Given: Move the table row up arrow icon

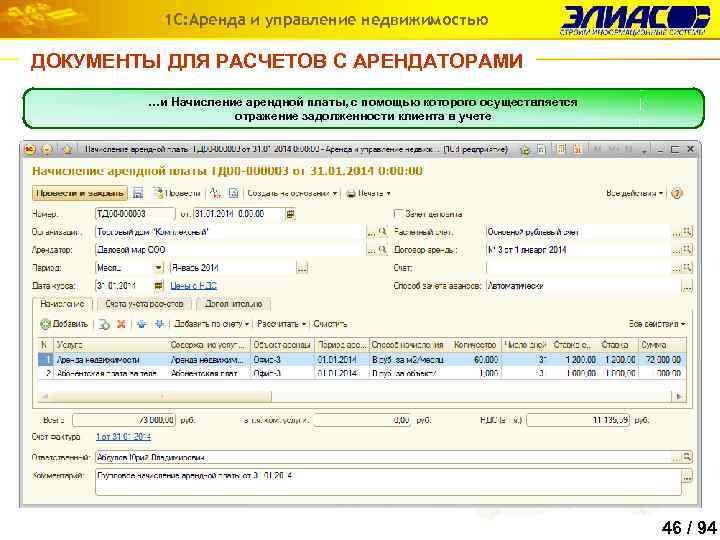Looking at the screenshot, I should click(141, 324).
